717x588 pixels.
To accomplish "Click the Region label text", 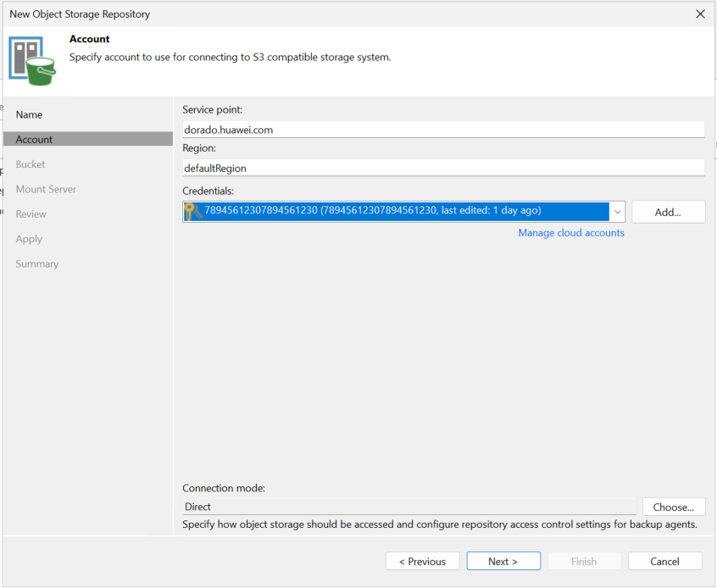I will click(x=199, y=148).
